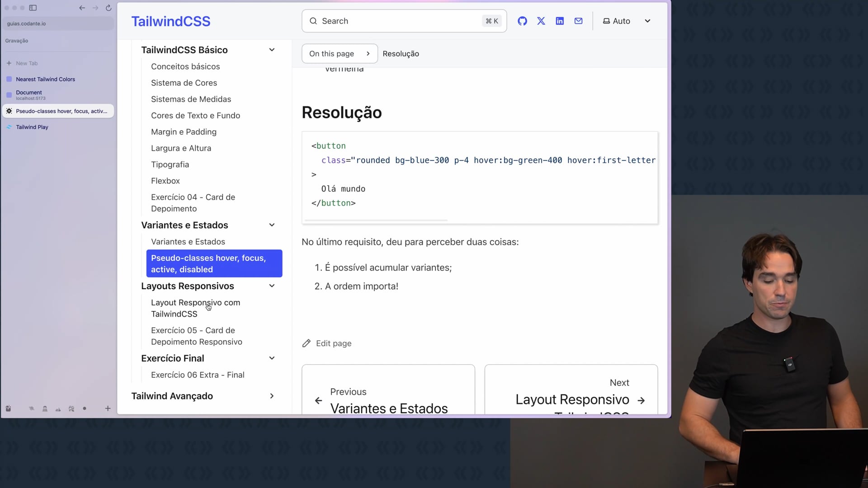868x488 pixels.
Task: Open the X (Twitter) icon link
Action: coord(541,21)
